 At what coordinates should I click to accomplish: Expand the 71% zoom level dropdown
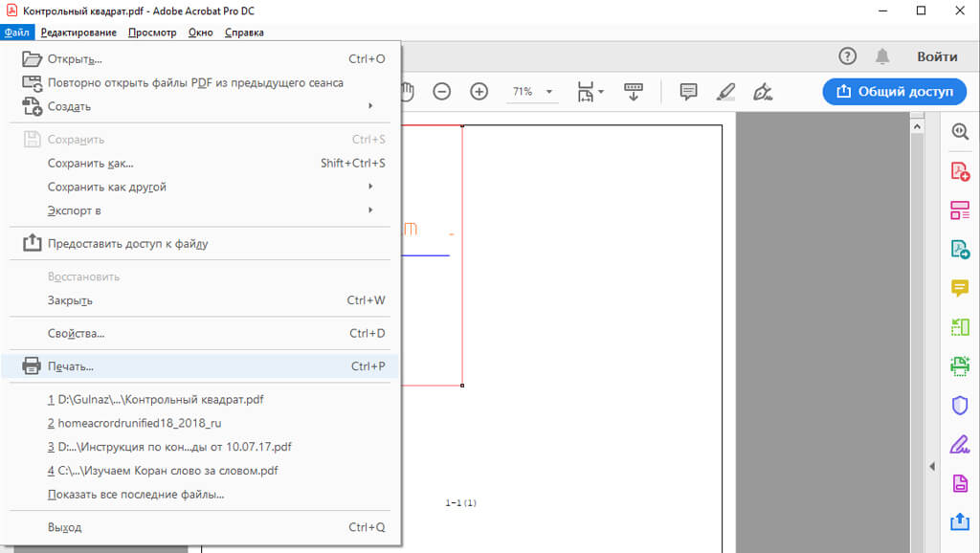click(x=549, y=93)
